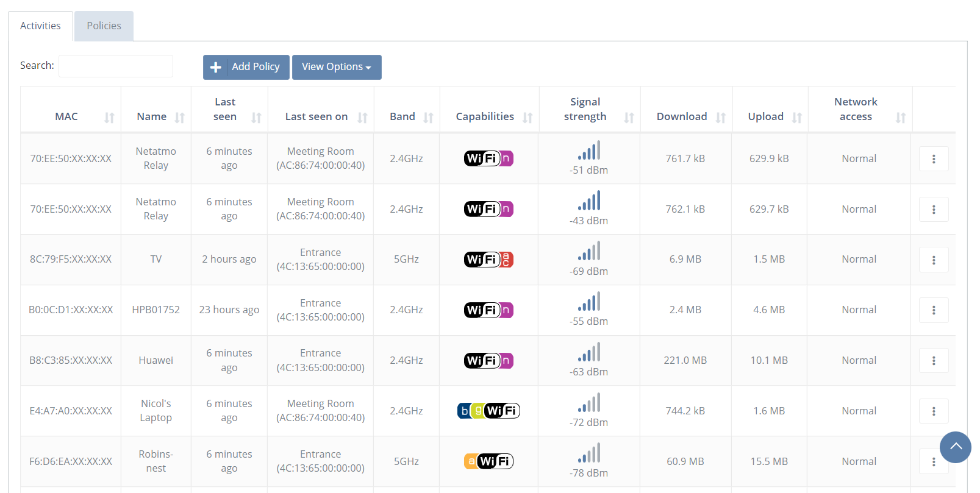Screen dimensions: 980x493
Task: Click into the Search input field
Action: 116,66
